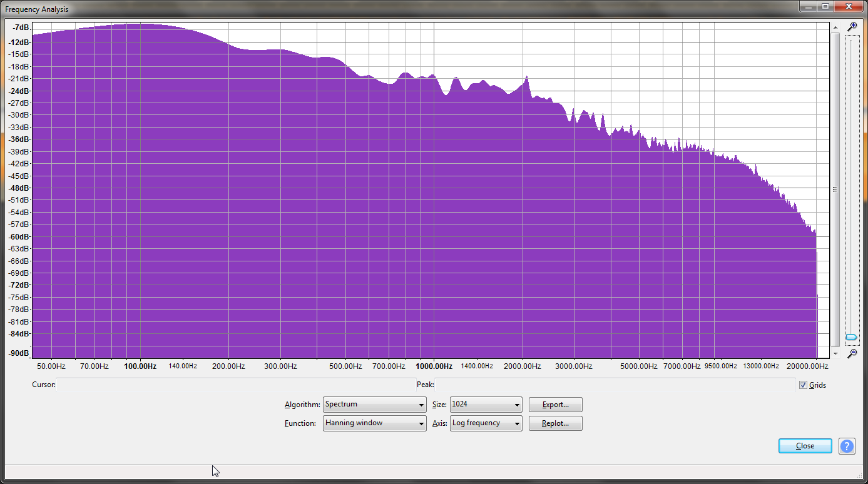Open the Size dropdown showing 1024
The height and width of the screenshot is (484, 868).
click(x=486, y=405)
